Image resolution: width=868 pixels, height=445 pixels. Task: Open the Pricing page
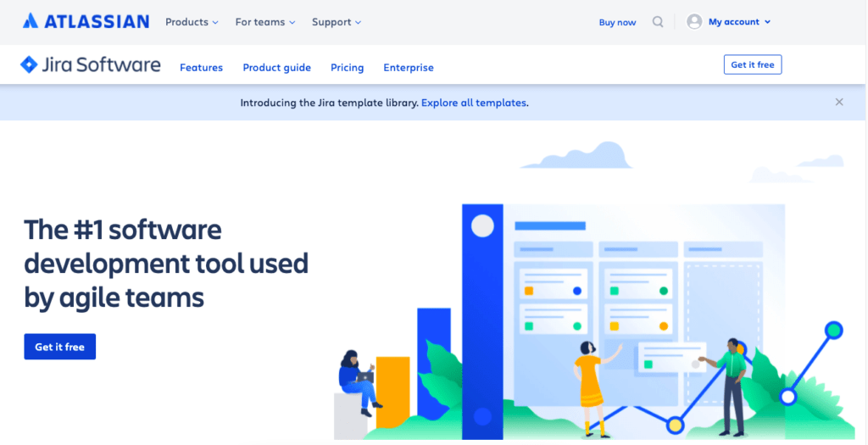tap(347, 68)
